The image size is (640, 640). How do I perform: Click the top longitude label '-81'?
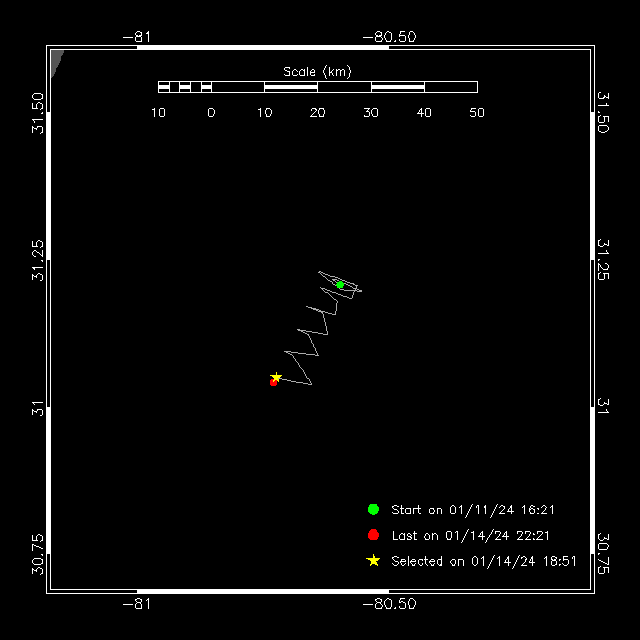pos(137,37)
